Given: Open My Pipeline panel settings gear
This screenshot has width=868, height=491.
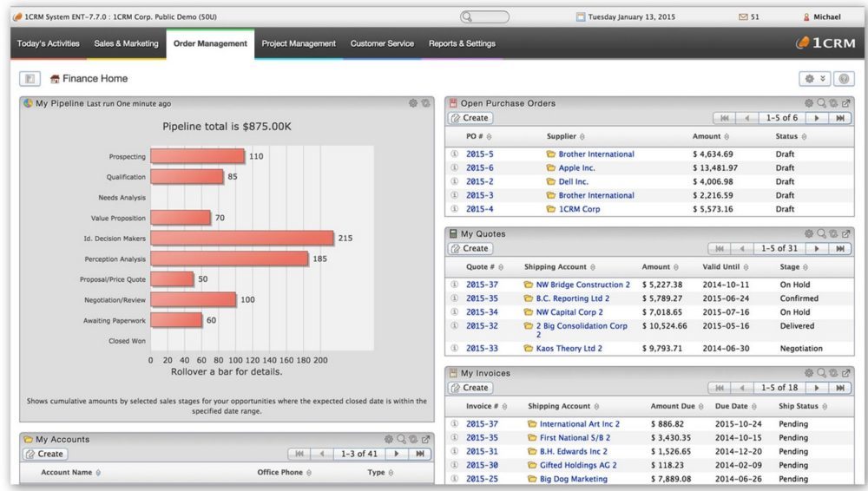Looking at the screenshot, I should (413, 103).
